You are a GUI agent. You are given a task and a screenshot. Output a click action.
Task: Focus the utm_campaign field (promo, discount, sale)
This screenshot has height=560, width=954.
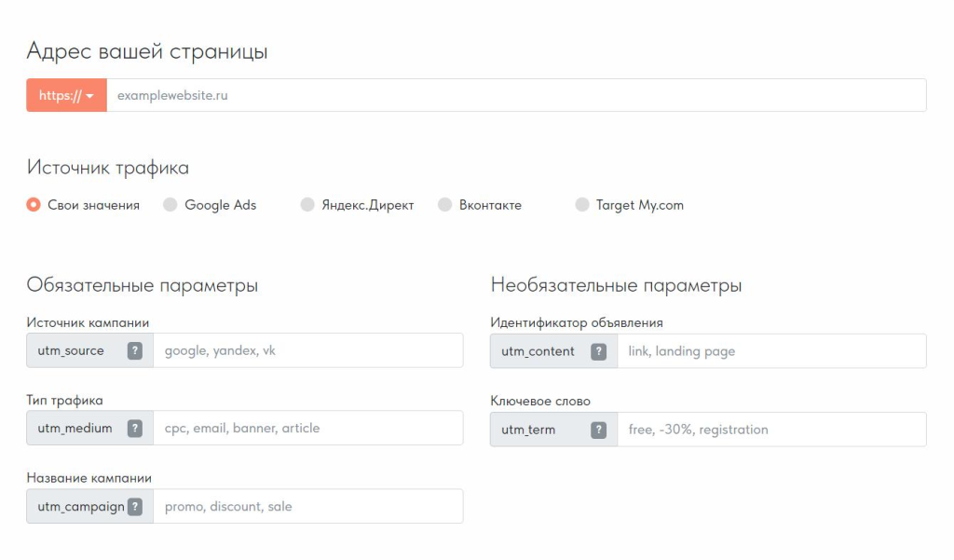tap(307, 507)
